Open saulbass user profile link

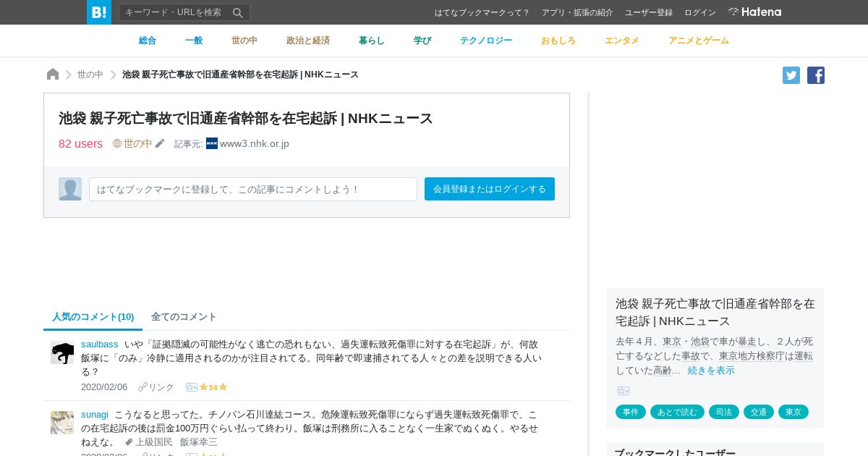click(100, 344)
